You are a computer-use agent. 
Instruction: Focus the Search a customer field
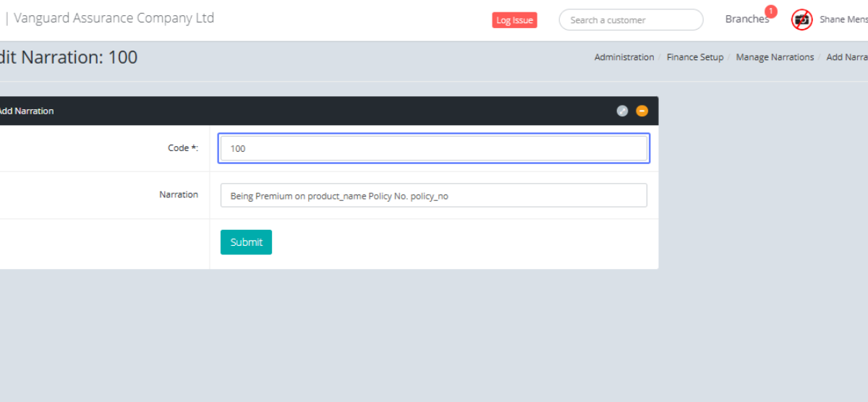(x=631, y=20)
